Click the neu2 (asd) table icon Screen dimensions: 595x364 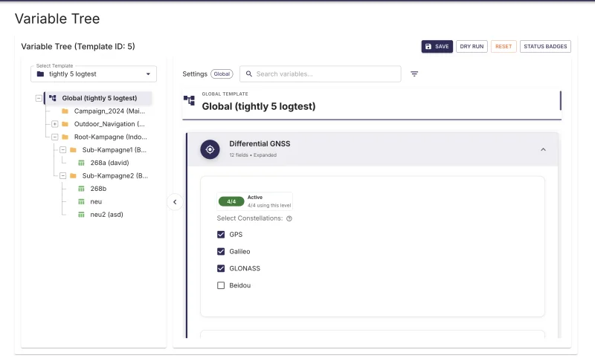(81, 214)
